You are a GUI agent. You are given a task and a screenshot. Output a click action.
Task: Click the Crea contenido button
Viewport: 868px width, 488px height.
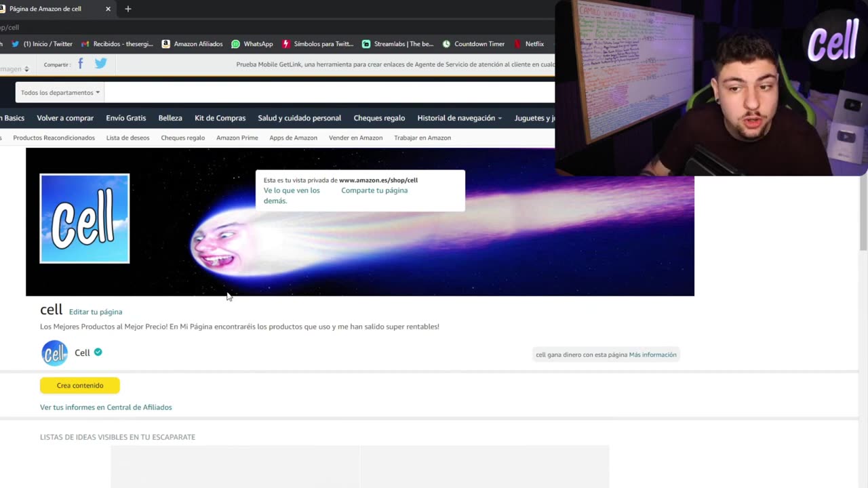point(80,386)
